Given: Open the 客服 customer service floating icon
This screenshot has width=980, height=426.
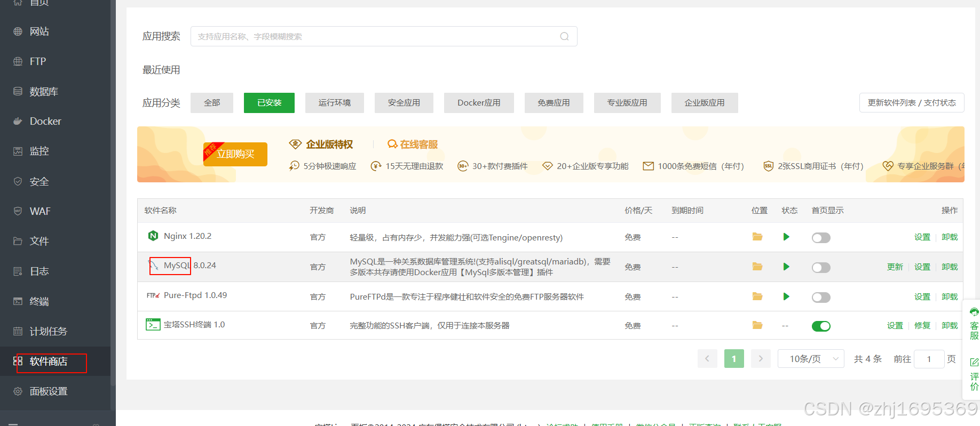Looking at the screenshot, I should [974, 324].
